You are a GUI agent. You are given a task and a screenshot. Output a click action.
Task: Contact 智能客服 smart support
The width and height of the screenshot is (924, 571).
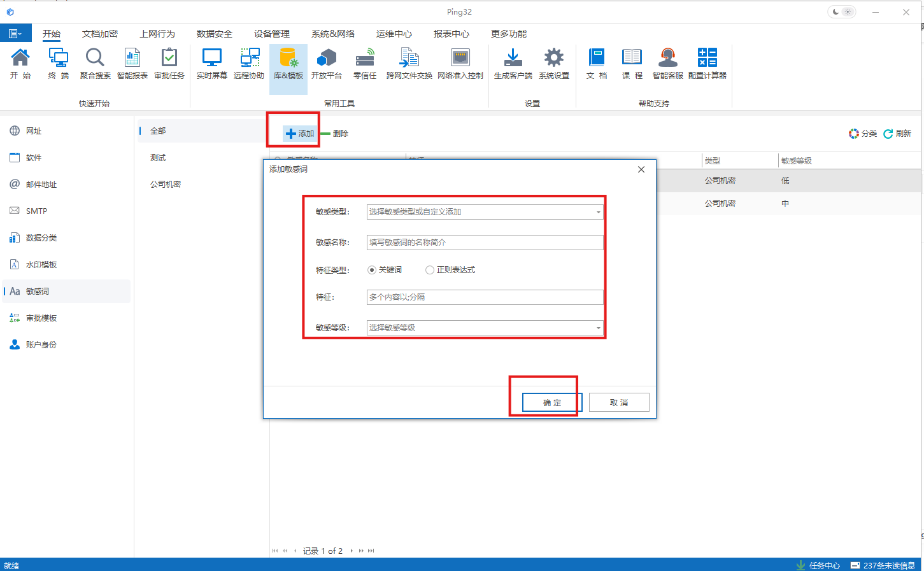click(x=667, y=63)
